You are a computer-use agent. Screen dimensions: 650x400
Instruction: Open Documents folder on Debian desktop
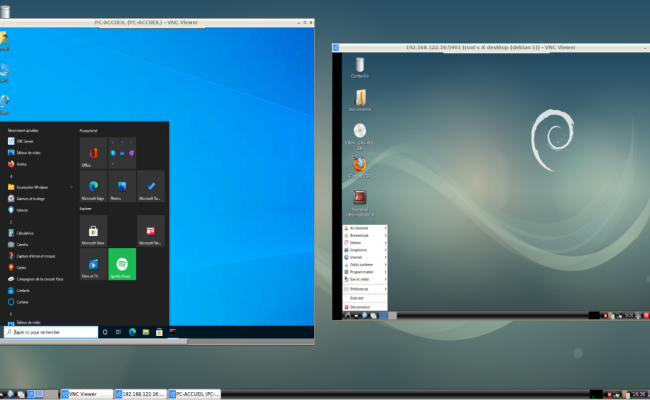[x=360, y=99]
